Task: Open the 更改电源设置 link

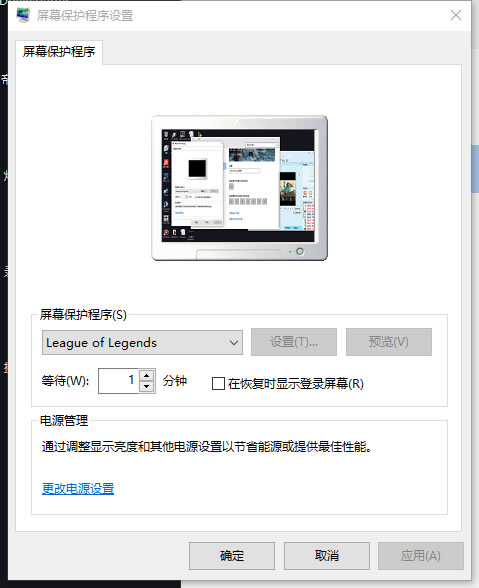Action: pyautogui.click(x=78, y=488)
